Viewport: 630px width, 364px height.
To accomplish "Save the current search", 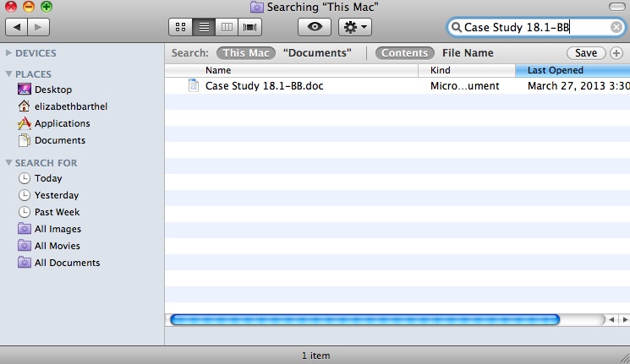I will click(x=585, y=53).
